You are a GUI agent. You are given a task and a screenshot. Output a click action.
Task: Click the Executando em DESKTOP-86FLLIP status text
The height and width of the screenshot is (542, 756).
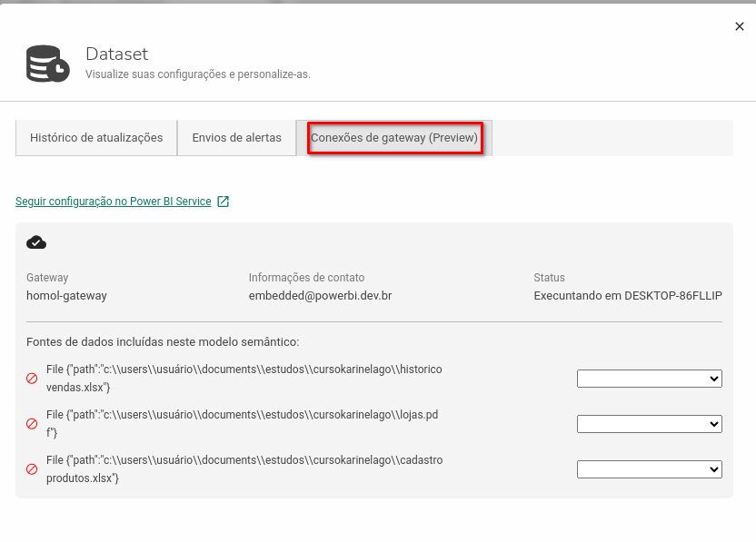(627, 296)
